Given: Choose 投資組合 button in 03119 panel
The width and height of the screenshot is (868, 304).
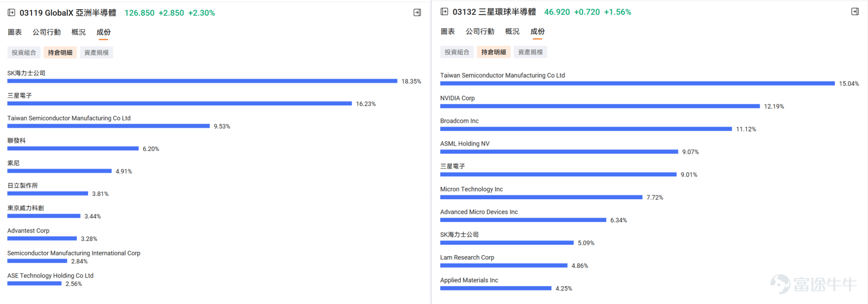Looking at the screenshot, I should (24, 53).
